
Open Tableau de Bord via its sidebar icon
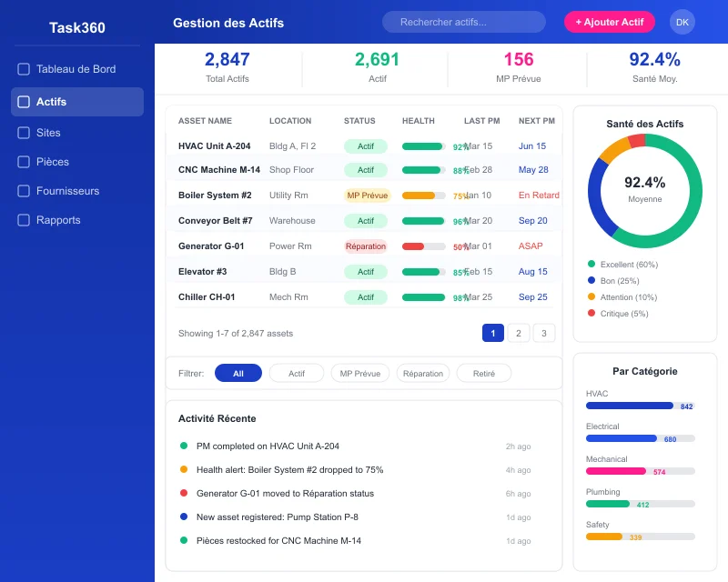tap(22, 68)
